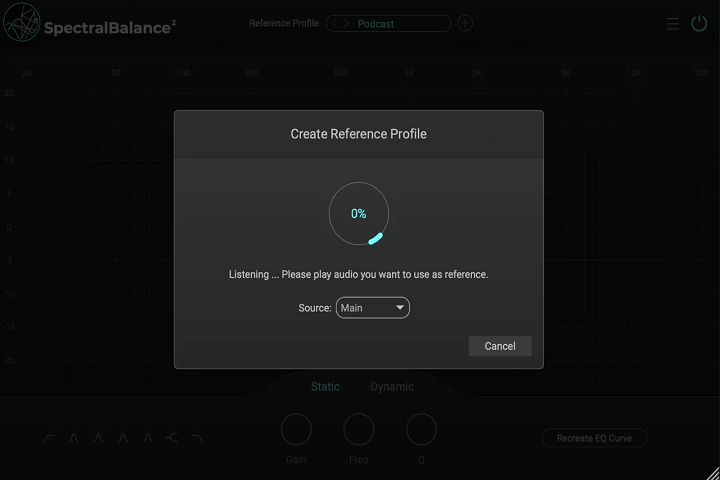
Task: Click the 0% listening progress circle
Action: coord(358,214)
